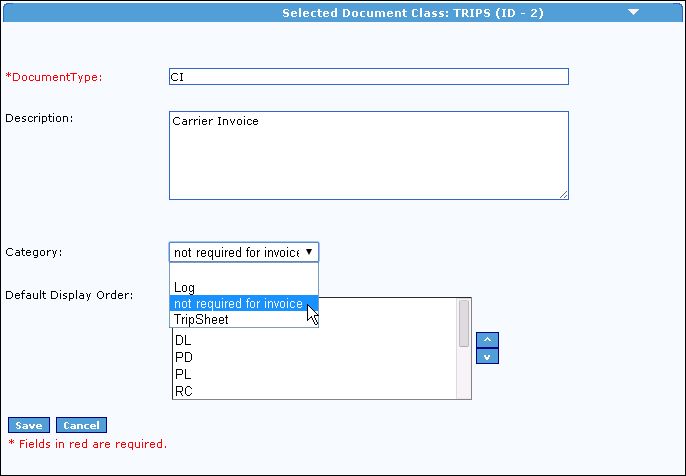Image resolution: width=686 pixels, height=476 pixels.
Task: Collapse the Selected Document Class header arrow
Action: point(633,12)
